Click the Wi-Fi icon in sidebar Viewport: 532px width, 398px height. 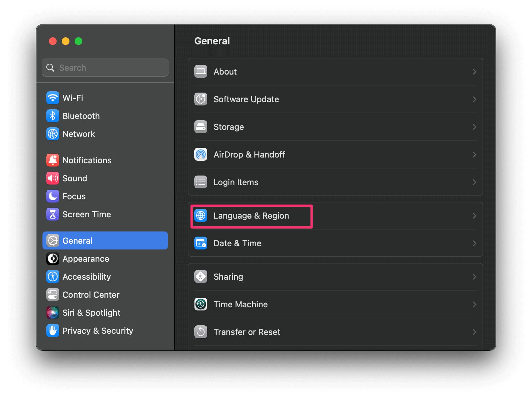tap(53, 98)
